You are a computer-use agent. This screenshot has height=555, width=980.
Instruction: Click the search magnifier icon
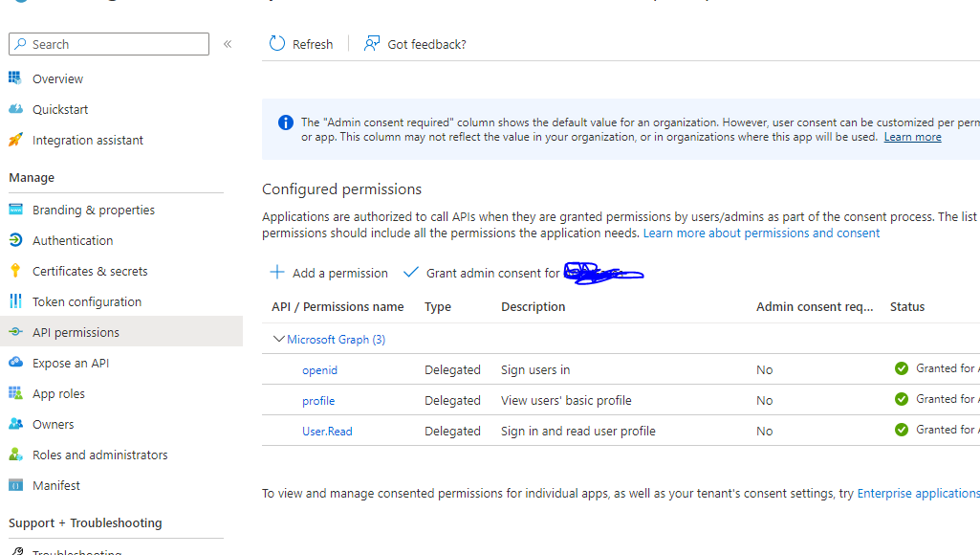click(x=21, y=44)
